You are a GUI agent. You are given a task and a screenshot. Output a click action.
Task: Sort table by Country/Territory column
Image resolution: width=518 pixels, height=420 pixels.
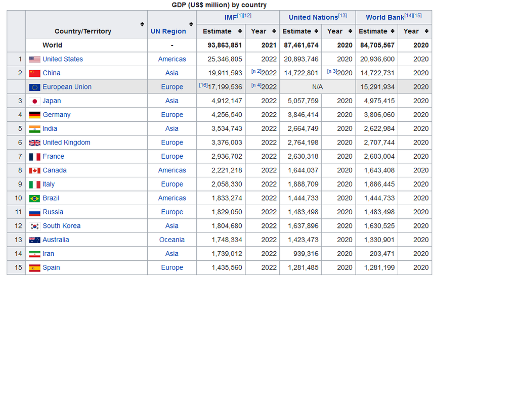142,24
